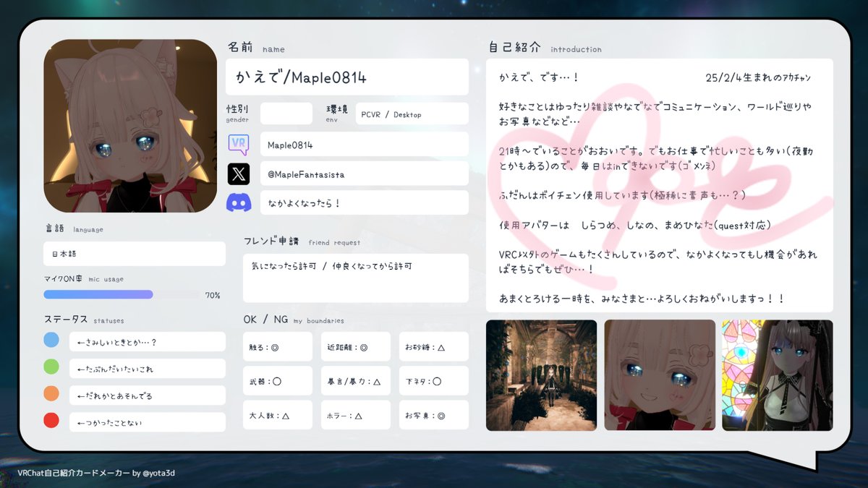This screenshot has height=488, width=868.
Task: Select the green status indicator dot
Action: coord(51,367)
